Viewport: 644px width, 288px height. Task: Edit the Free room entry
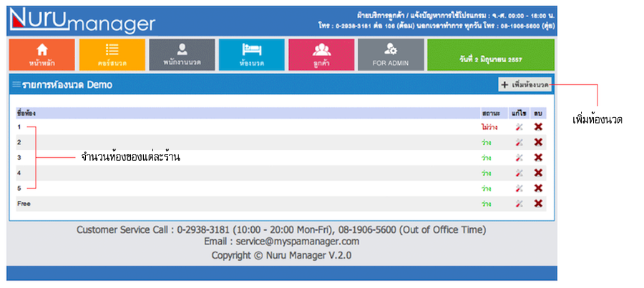519,204
